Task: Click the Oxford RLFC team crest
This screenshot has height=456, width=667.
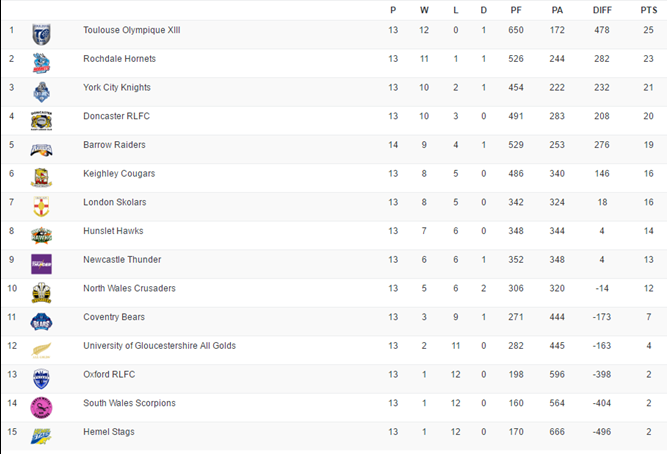Action: click(41, 378)
